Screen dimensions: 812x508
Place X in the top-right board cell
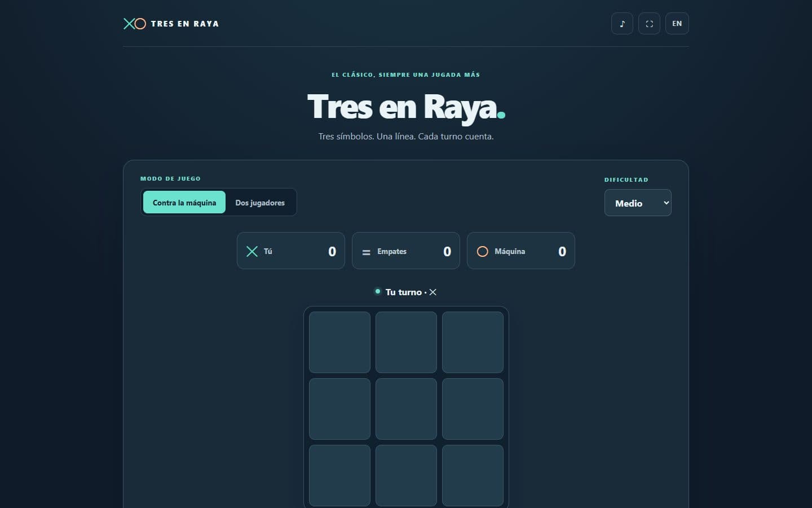pos(473,342)
